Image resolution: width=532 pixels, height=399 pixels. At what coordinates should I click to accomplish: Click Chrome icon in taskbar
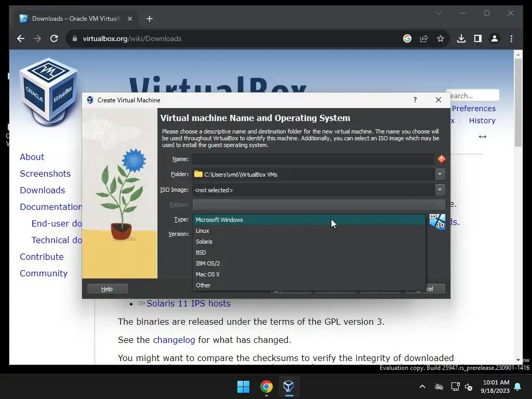point(267,387)
